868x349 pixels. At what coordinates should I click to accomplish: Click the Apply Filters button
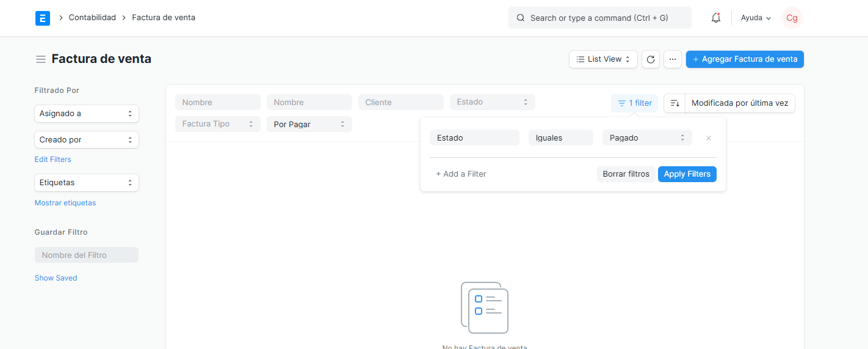point(687,174)
